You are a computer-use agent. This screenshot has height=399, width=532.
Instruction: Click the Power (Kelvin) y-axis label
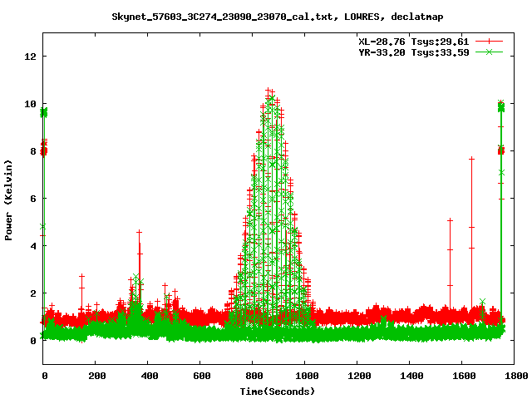tap(8, 200)
